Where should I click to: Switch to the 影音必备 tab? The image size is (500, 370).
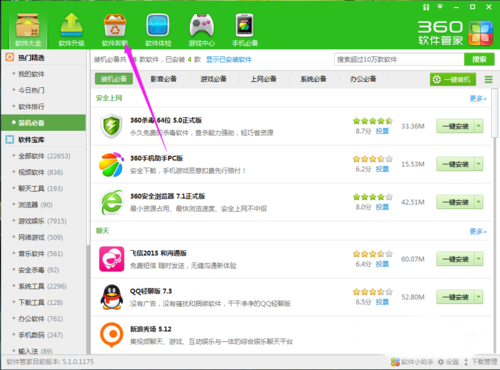pyautogui.click(x=164, y=79)
